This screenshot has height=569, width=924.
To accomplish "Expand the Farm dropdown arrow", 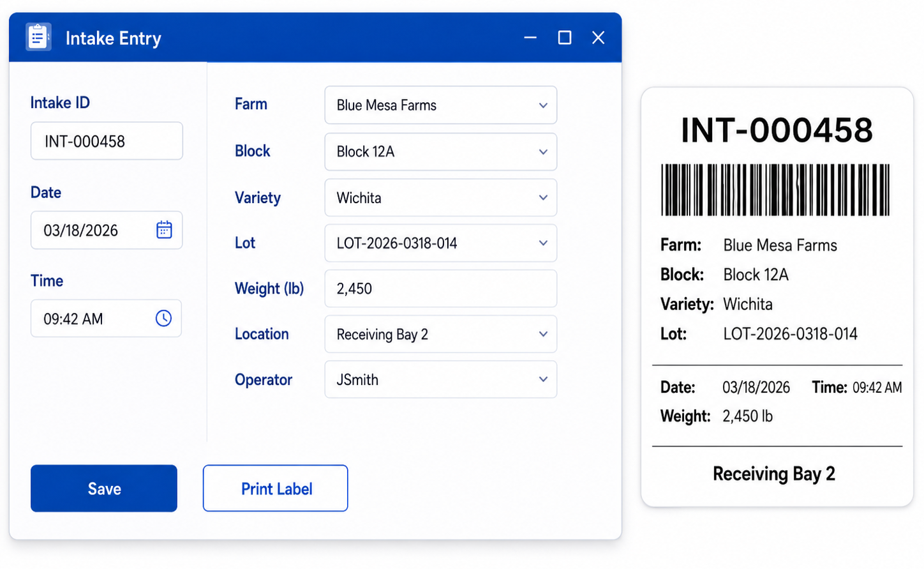I will coord(543,105).
